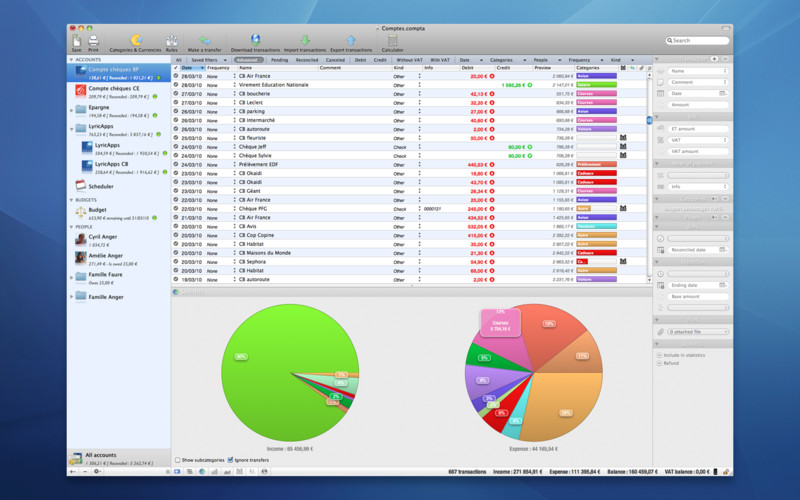
Task: Switch to the list view icon
Action: pyautogui.click(x=189, y=471)
